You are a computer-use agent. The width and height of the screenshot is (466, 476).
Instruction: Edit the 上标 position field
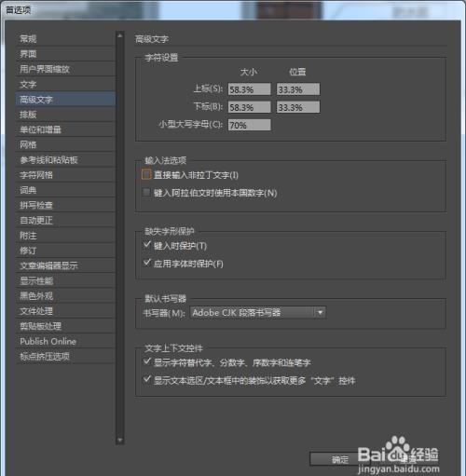(298, 89)
